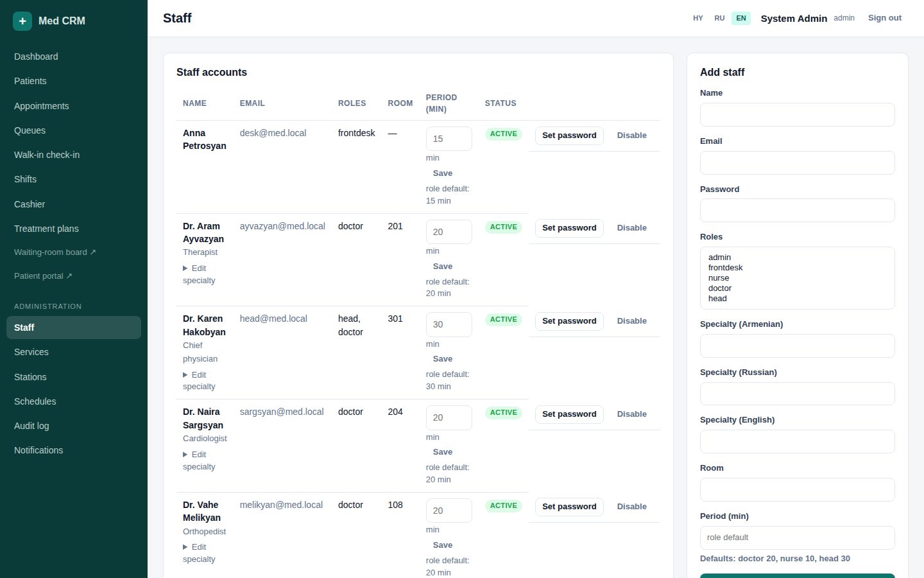Open the Waiting-room board external link
Screen dimensions: 924x578
55,252
